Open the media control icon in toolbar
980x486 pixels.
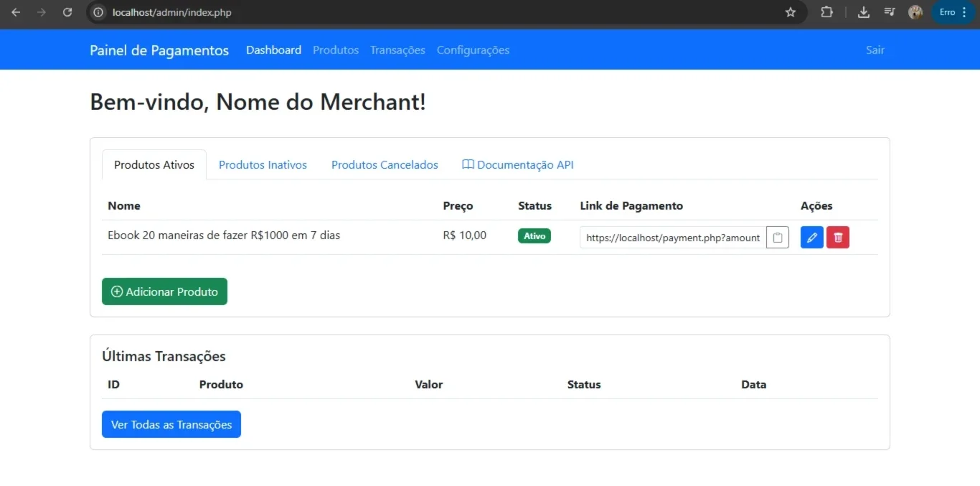[890, 12]
